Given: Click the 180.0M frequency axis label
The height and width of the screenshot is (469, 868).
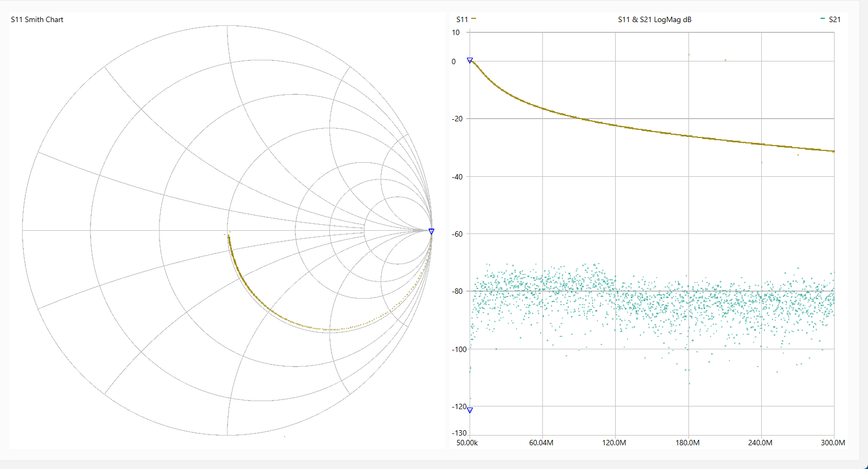Looking at the screenshot, I should pyautogui.click(x=687, y=443).
